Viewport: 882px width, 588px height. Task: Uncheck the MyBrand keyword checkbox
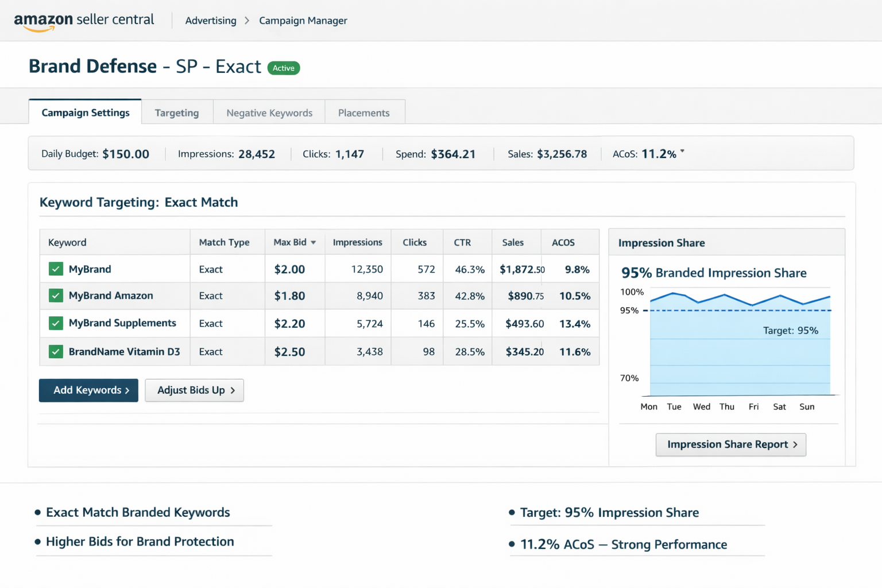[x=56, y=268]
